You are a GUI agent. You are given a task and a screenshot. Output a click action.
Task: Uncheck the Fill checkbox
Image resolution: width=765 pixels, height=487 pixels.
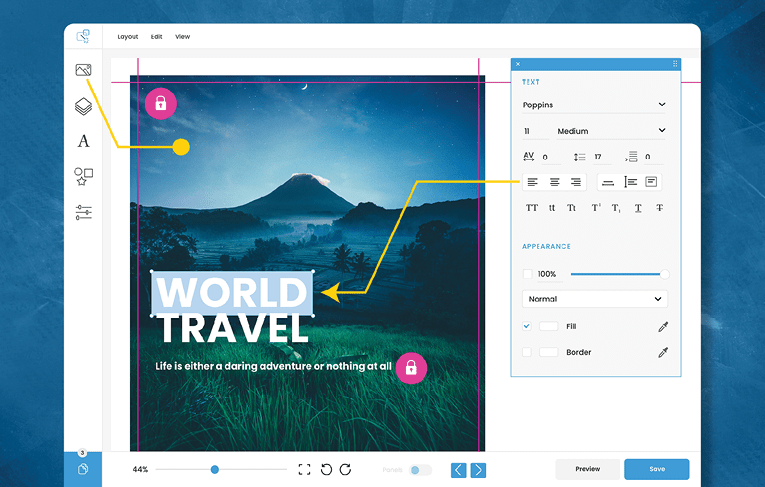click(527, 327)
